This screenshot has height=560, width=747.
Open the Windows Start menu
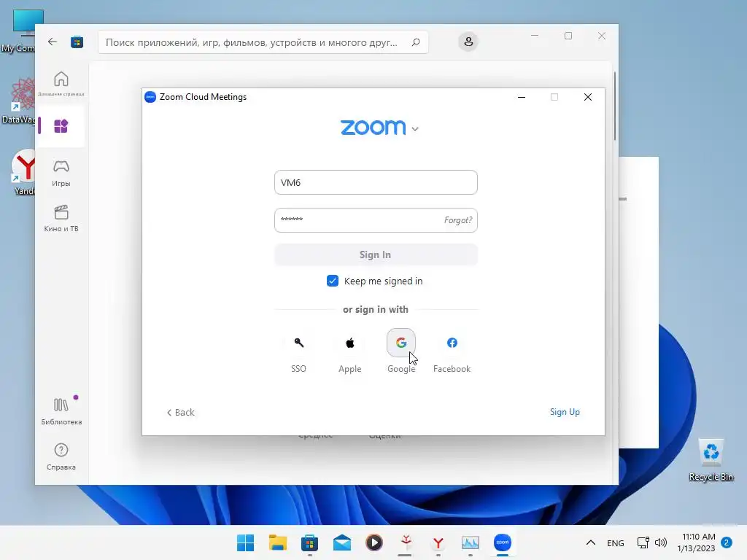click(245, 542)
